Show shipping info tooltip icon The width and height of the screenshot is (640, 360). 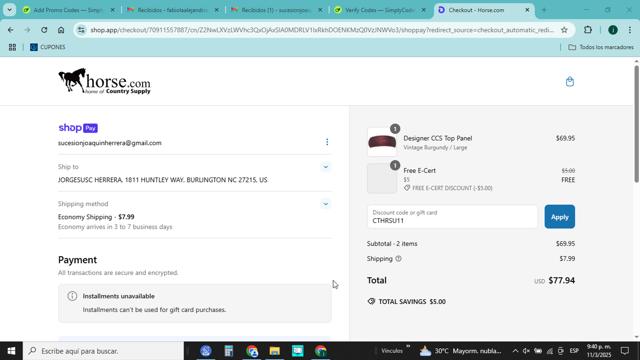pos(398,258)
